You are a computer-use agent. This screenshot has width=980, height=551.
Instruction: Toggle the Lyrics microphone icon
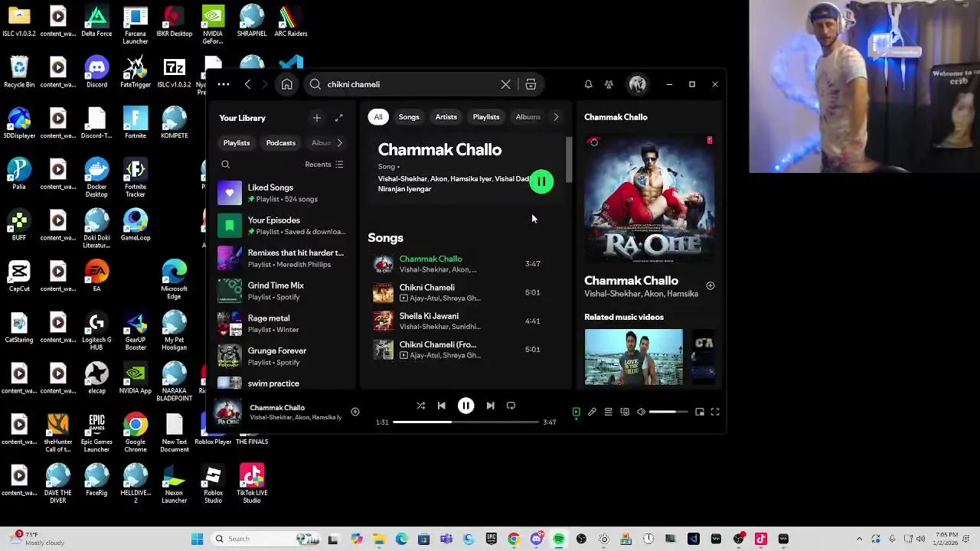pos(592,412)
